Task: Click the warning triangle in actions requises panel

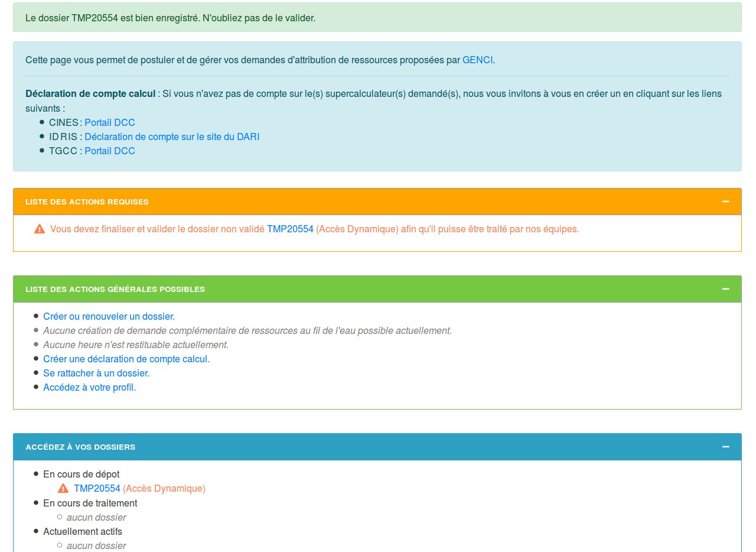Action: 40,229
